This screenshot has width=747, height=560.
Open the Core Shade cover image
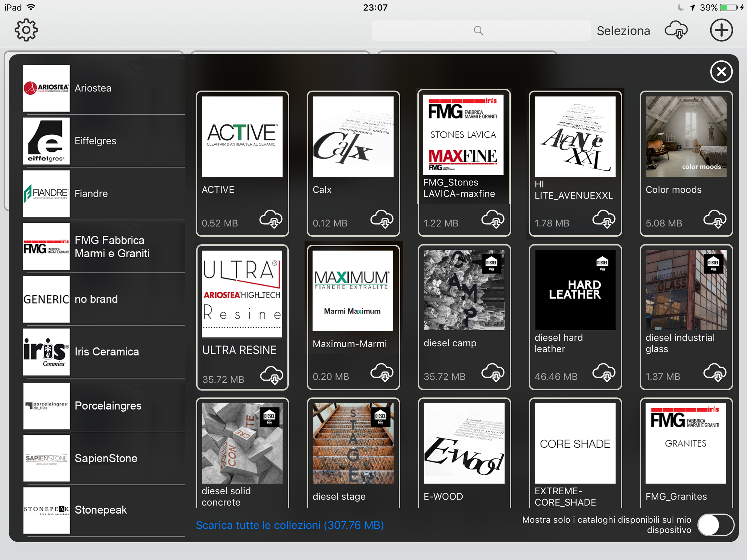click(x=576, y=443)
